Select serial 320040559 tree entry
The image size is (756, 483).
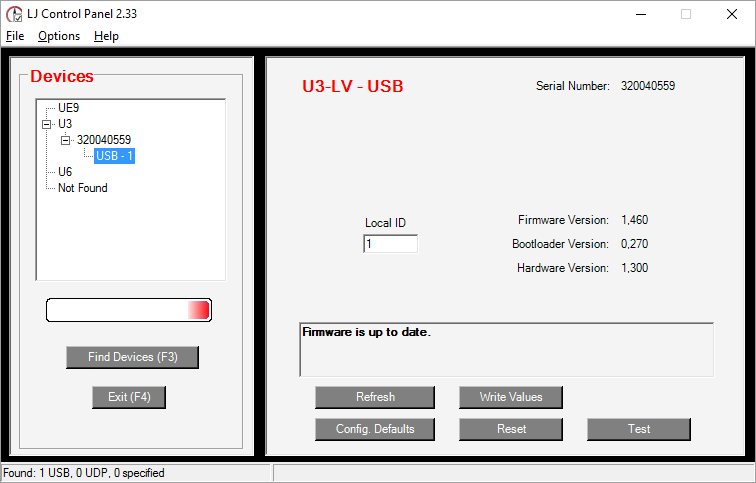(x=104, y=140)
